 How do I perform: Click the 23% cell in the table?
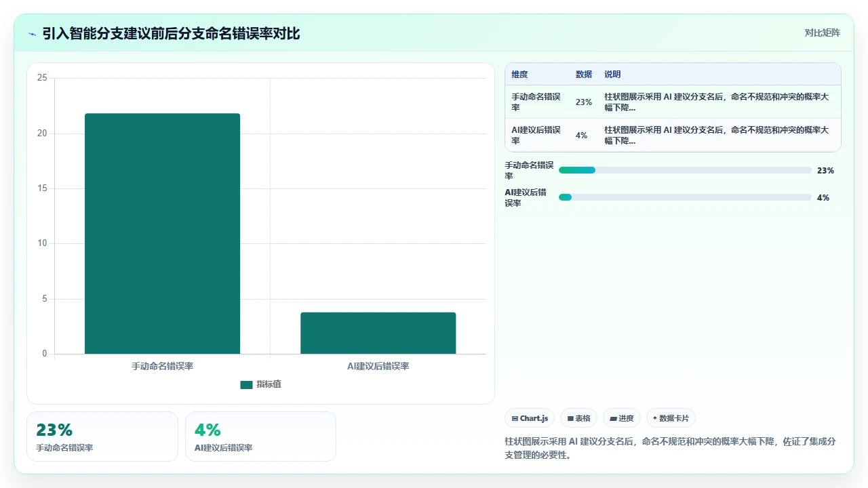(x=584, y=102)
